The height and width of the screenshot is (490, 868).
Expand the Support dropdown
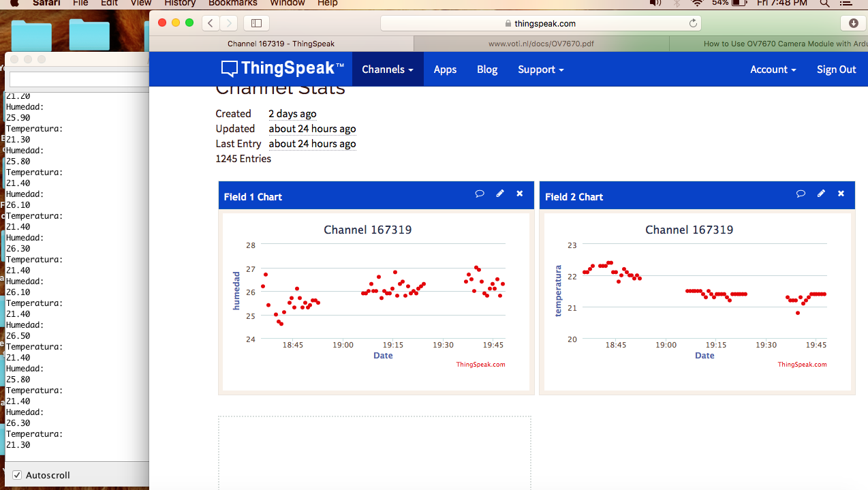[540, 69]
